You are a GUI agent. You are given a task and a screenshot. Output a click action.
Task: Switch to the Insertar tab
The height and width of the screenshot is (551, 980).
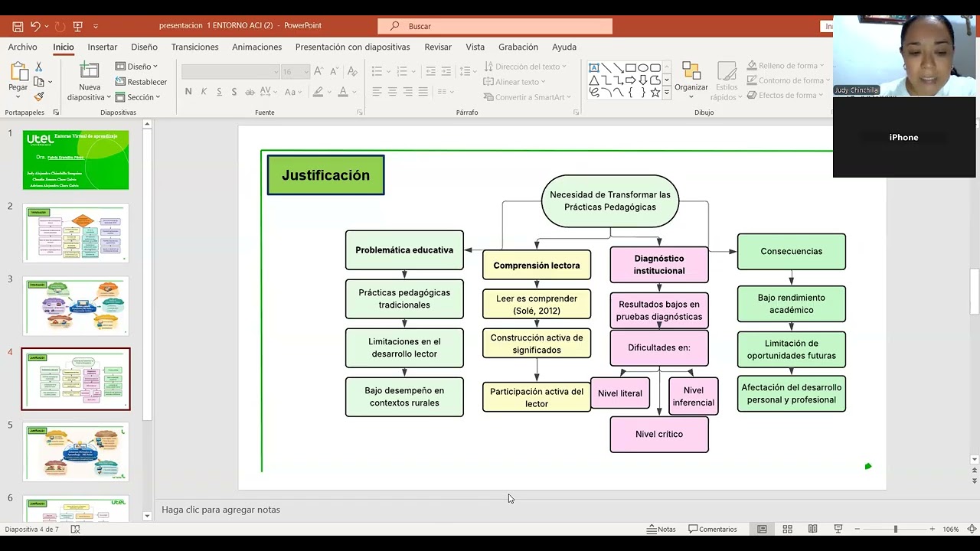pos(103,47)
